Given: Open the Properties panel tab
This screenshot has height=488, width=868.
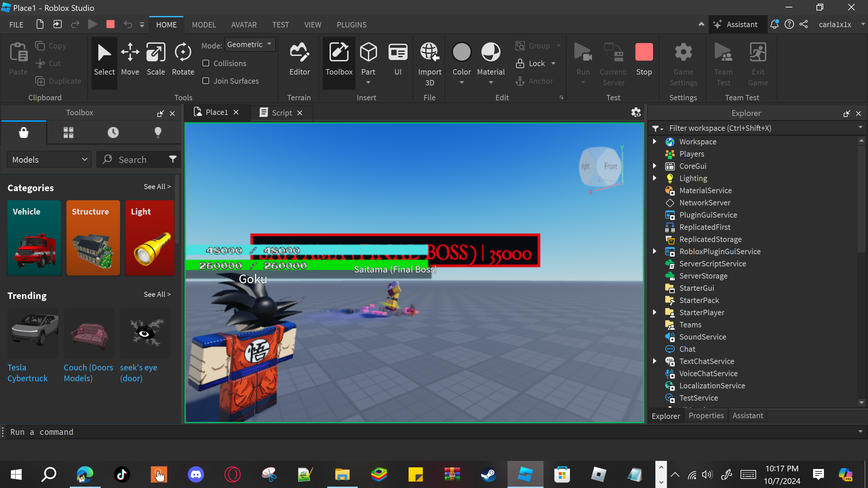Looking at the screenshot, I should tap(706, 416).
